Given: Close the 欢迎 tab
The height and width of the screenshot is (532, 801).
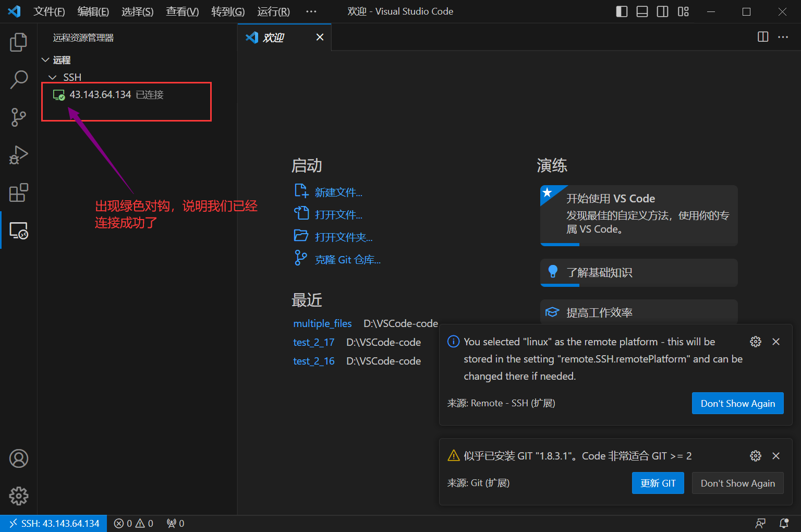Looking at the screenshot, I should click(320, 37).
